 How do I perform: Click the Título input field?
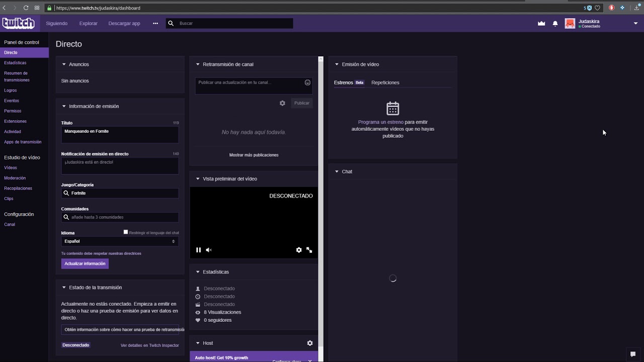point(120,134)
